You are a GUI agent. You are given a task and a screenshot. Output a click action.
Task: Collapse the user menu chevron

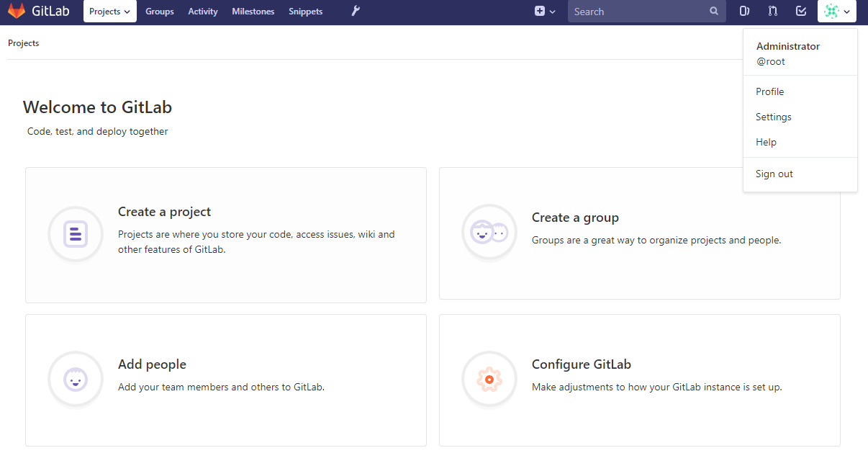[x=847, y=12]
